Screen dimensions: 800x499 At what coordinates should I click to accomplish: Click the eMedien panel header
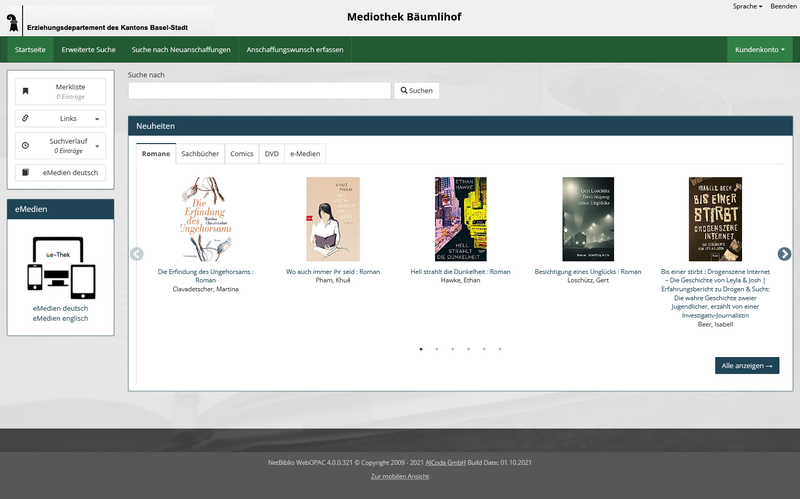tap(61, 209)
